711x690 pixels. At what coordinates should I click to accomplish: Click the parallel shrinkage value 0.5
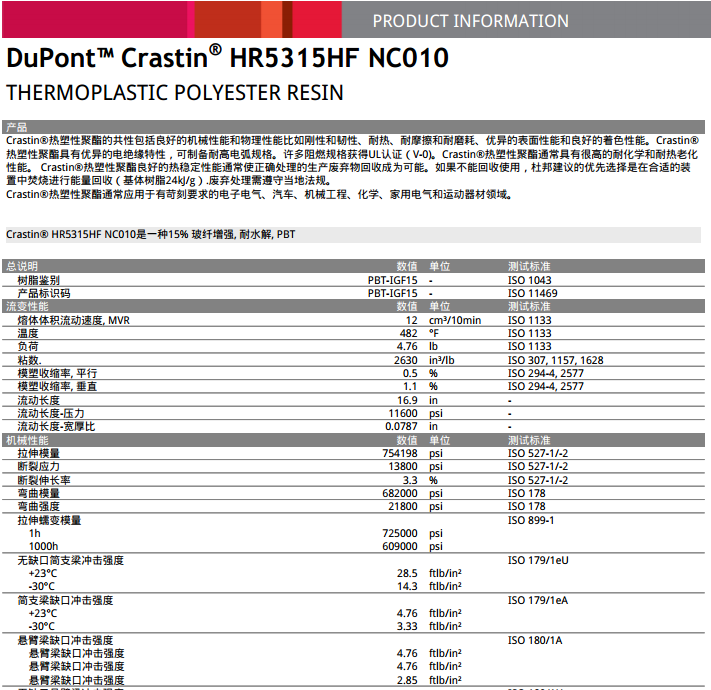[x=410, y=373]
